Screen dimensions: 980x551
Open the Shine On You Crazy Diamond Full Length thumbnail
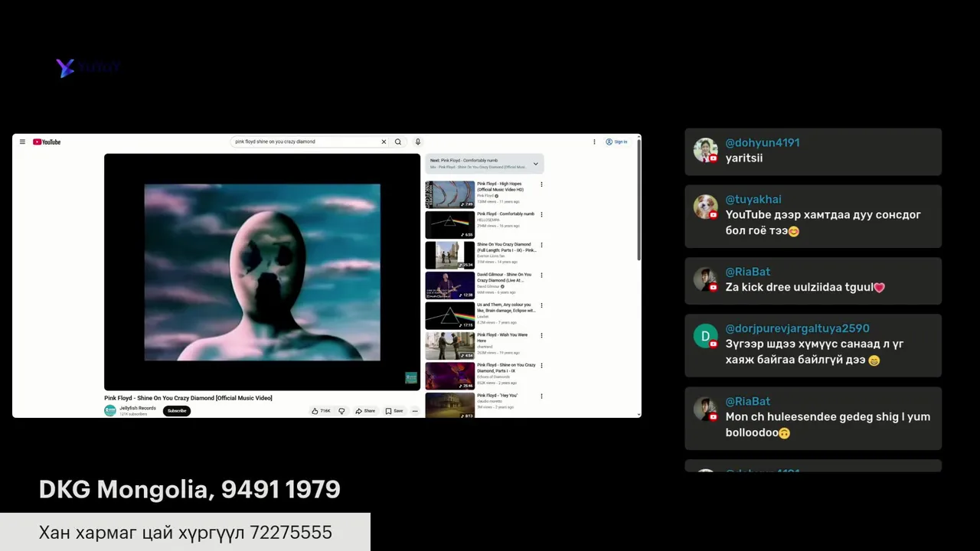[449, 255]
